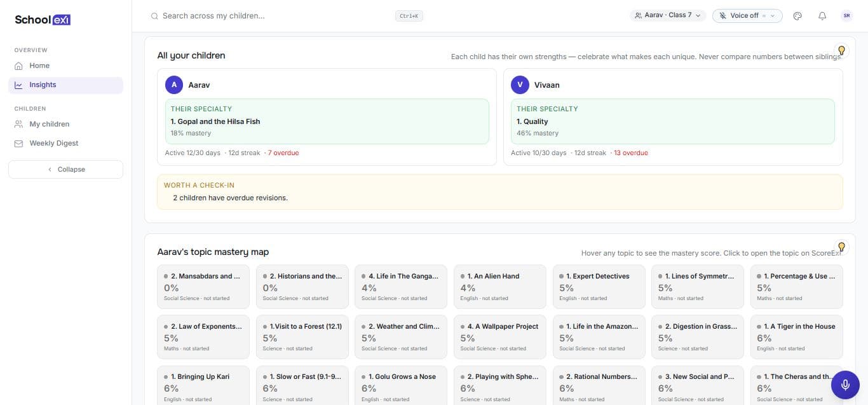This screenshot has height=405, width=868.
Task: Open topic 1. The Cheras and th...
Action: [x=797, y=385]
